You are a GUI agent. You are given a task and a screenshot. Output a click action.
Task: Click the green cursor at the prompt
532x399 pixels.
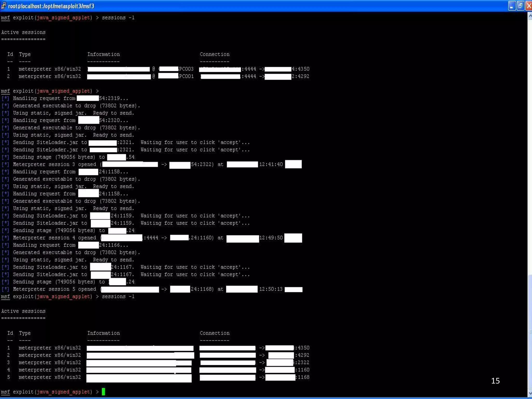pyautogui.click(x=103, y=391)
